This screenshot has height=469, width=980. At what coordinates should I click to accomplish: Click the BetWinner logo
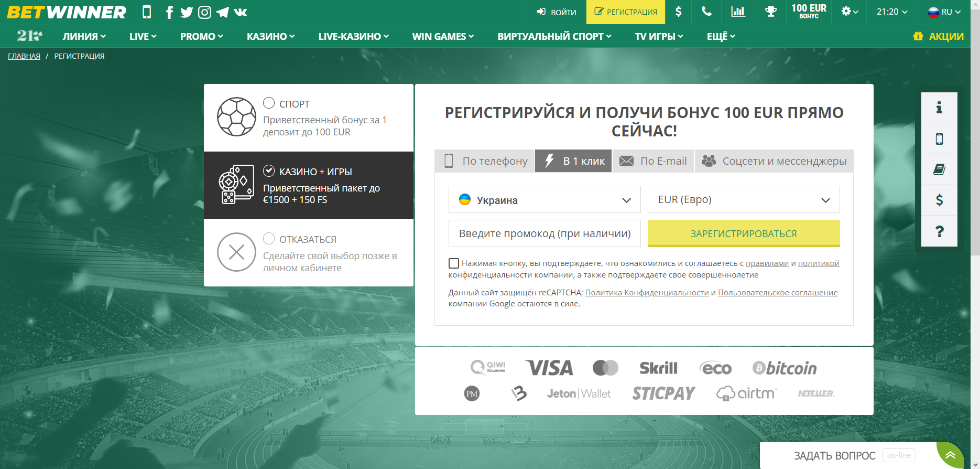pos(67,12)
